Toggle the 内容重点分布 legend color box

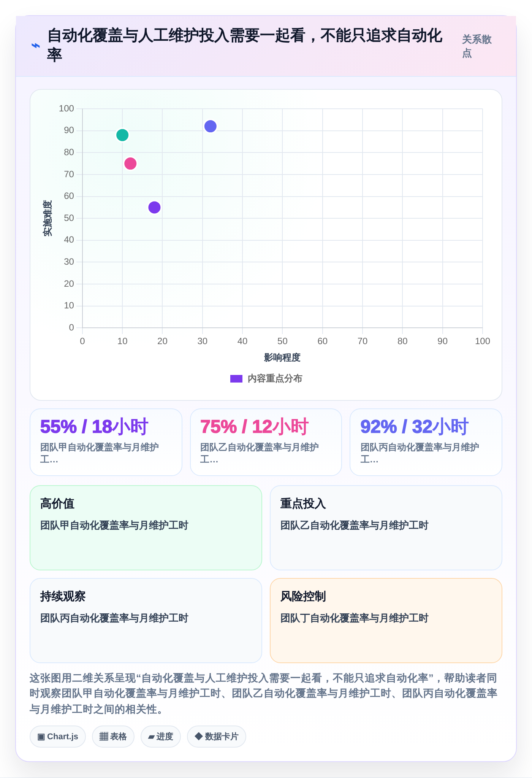click(x=236, y=379)
